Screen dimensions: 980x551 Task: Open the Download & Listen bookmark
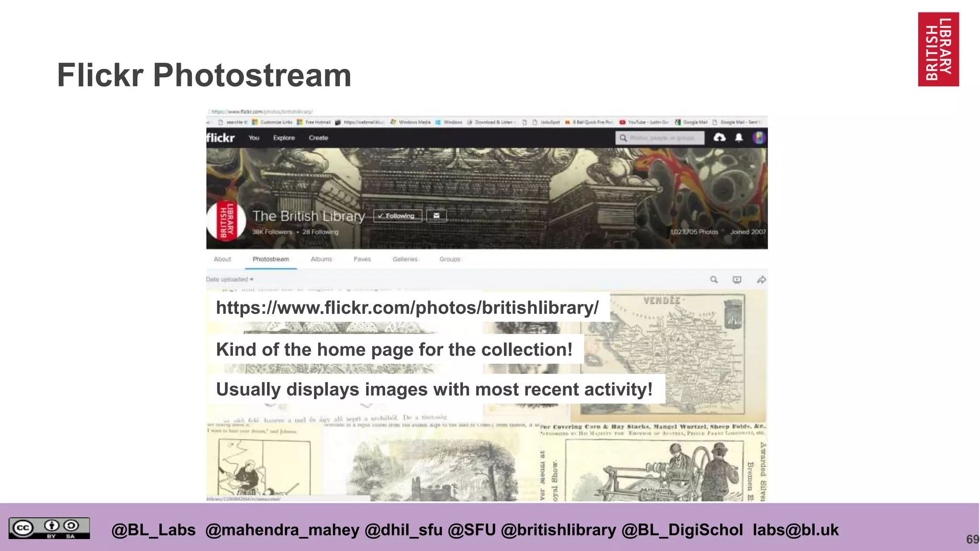[x=491, y=122]
